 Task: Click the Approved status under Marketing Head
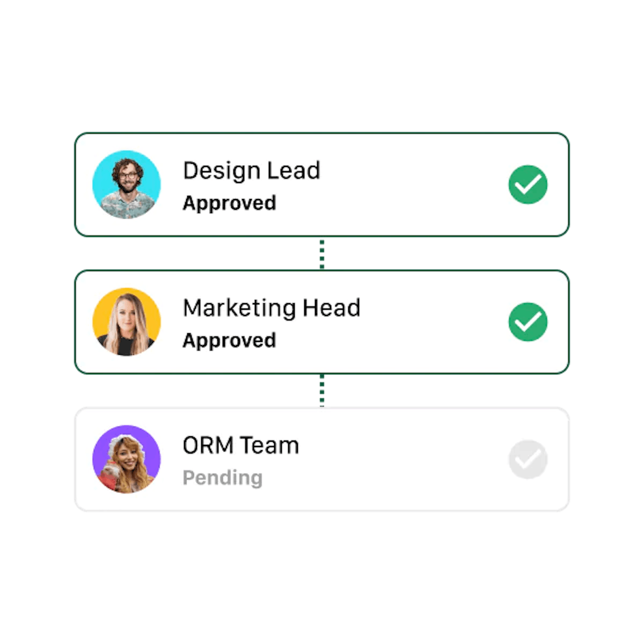pyautogui.click(x=230, y=341)
